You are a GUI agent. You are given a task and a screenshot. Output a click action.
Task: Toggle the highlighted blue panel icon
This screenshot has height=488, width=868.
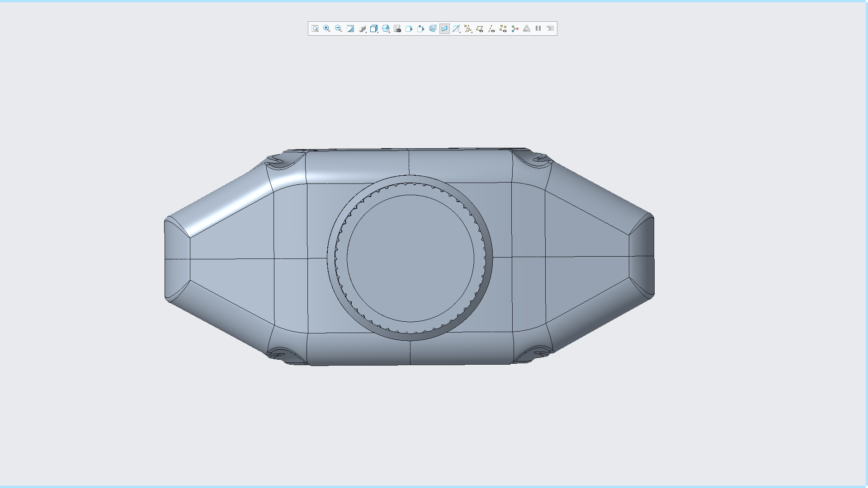pyautogui.click(x=444, y=28)
